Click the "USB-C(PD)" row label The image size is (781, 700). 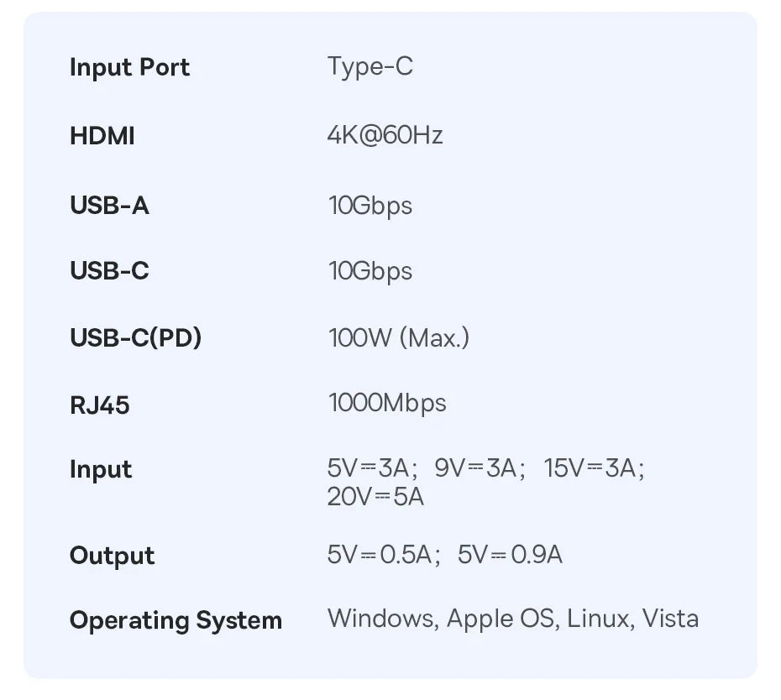[135, 338]
